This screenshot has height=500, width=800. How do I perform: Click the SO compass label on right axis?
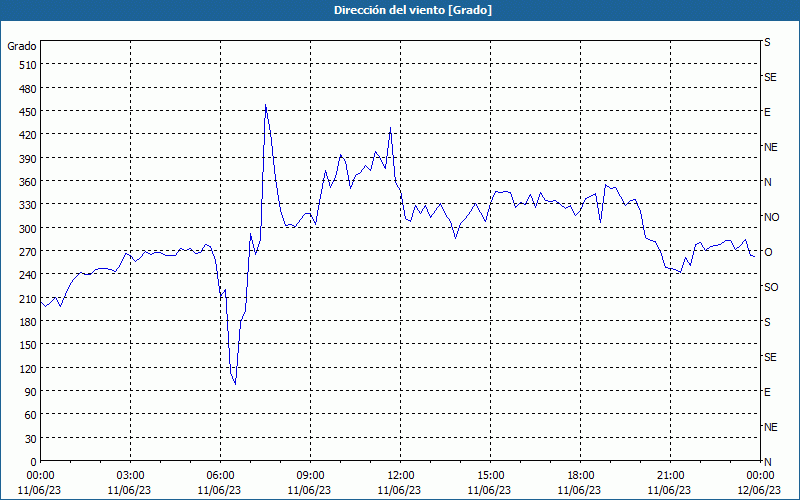click(x=771, y=287)
